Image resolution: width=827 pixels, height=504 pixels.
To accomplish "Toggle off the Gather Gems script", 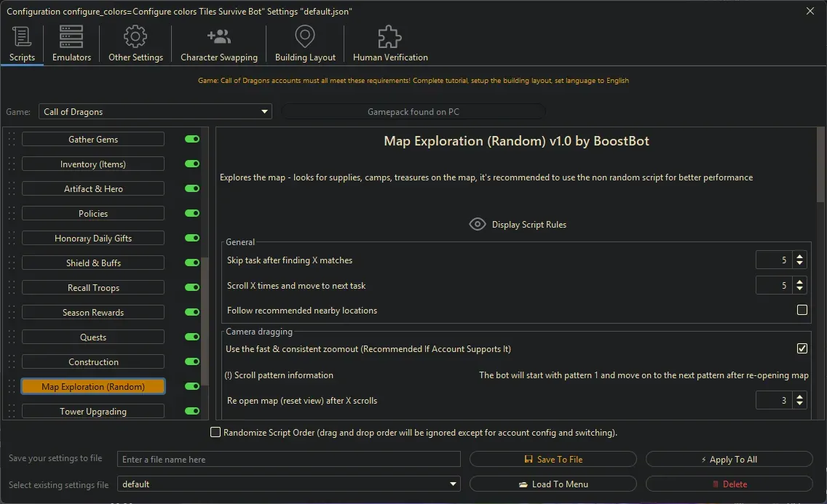I will point(192,140).
